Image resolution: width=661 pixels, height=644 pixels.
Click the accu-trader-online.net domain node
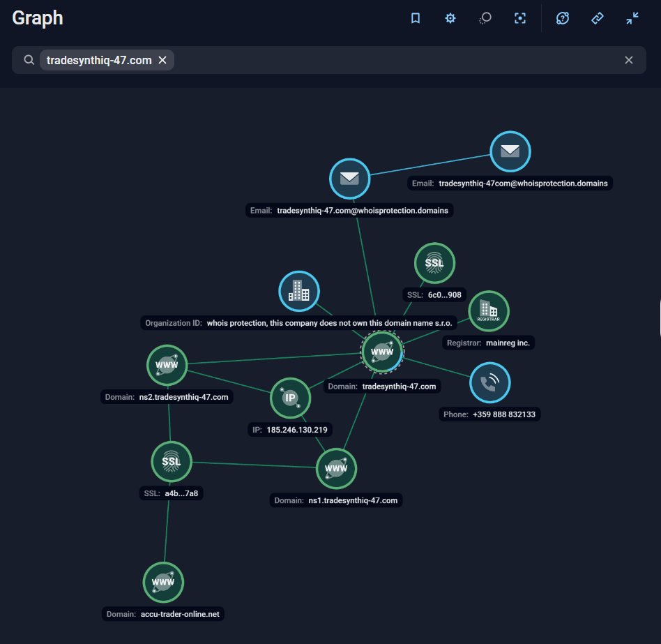(x=162, y=582)
